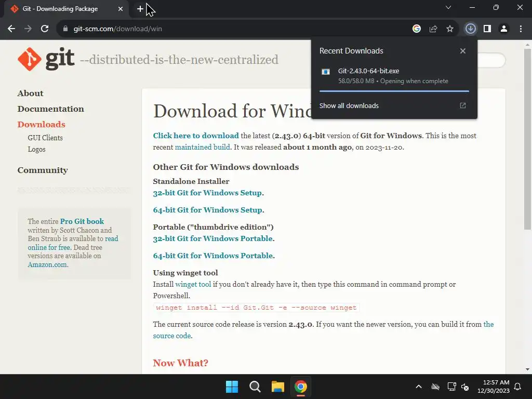Open the Chrome three-dot menu
This screenshot has width=532, height=399.
[521, 29]
